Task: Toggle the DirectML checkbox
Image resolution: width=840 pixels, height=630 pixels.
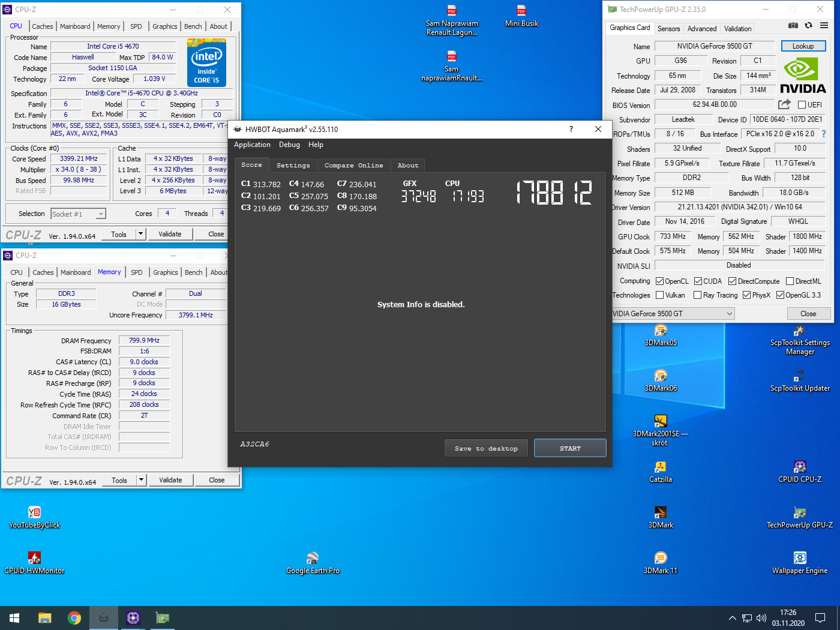Action: pos(790,281)
